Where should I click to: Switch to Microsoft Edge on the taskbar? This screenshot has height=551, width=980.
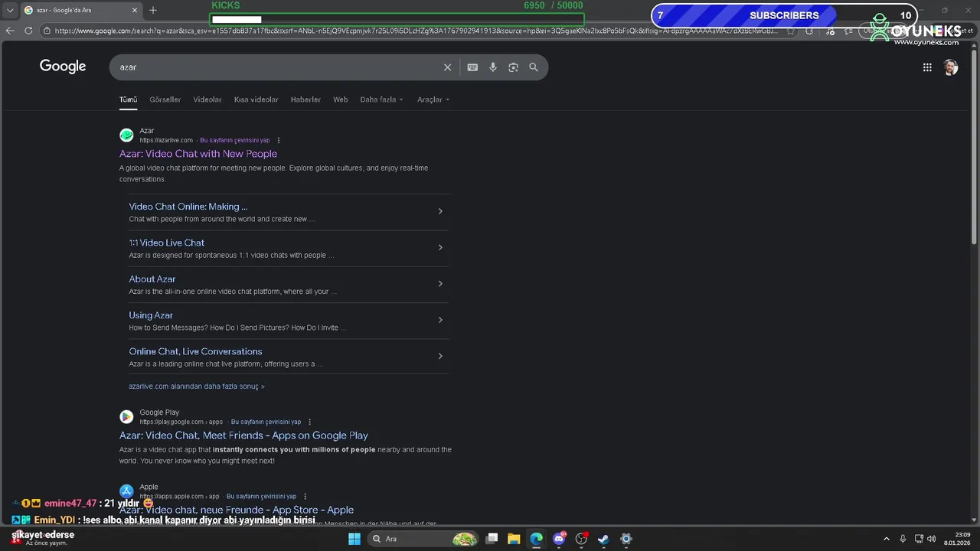[536, 539]
